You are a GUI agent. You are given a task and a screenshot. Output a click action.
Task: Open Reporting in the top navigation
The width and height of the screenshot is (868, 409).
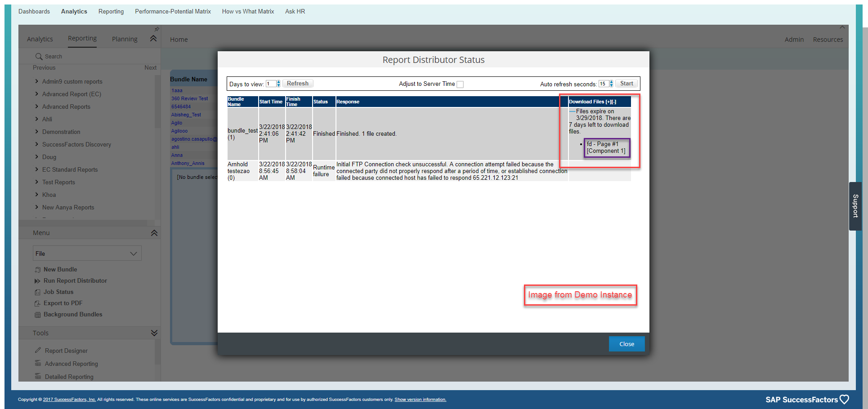(111, 11)
